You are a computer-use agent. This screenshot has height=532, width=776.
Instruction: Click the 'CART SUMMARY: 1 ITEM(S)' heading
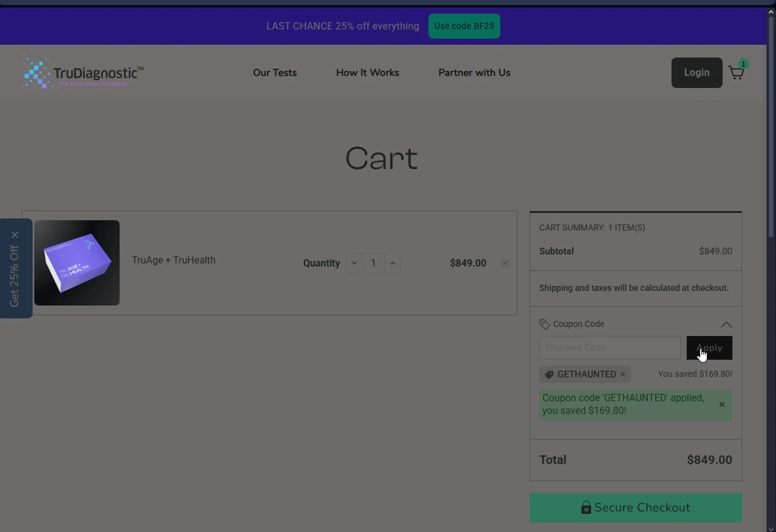point(592,228)
